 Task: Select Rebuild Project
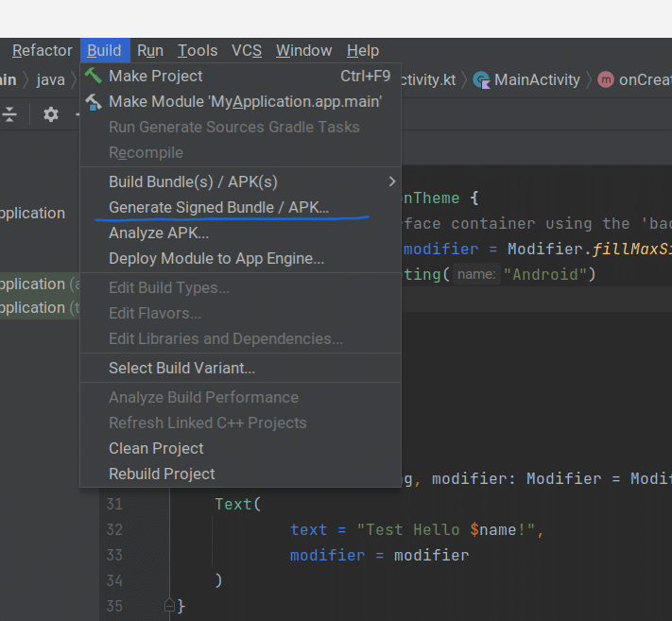coord(240,474)
